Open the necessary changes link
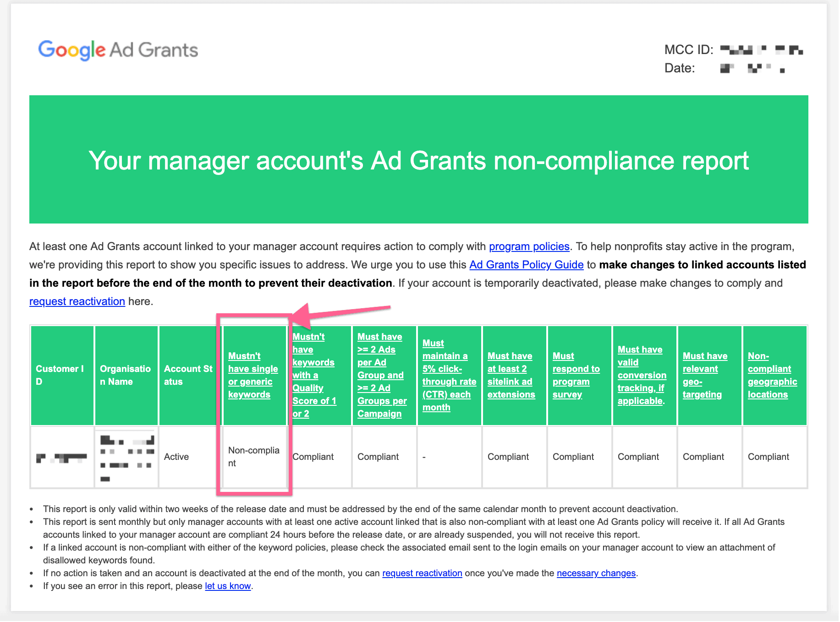This screenshot has width=840, height=622. pyautogui.click(x=596, y=573)
